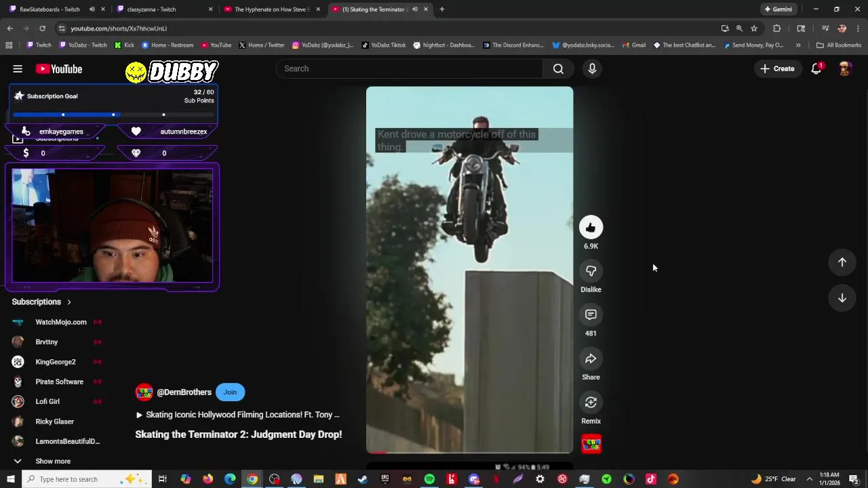
Task: Like the Short with thumbs up
Action: point(591,228)
